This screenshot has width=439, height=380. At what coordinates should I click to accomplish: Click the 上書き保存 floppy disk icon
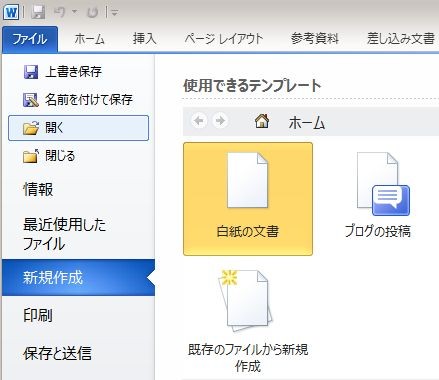31,72
